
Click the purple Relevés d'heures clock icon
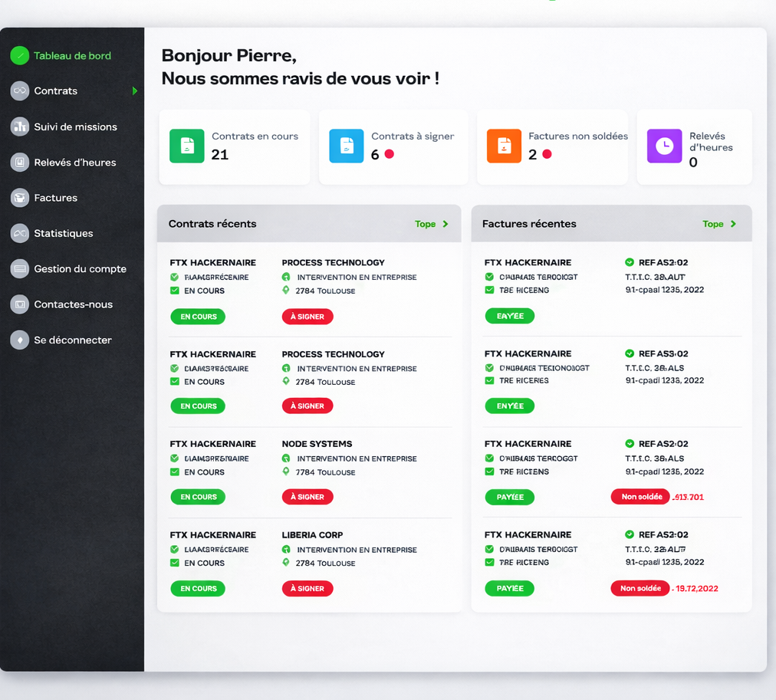(664, 146)
